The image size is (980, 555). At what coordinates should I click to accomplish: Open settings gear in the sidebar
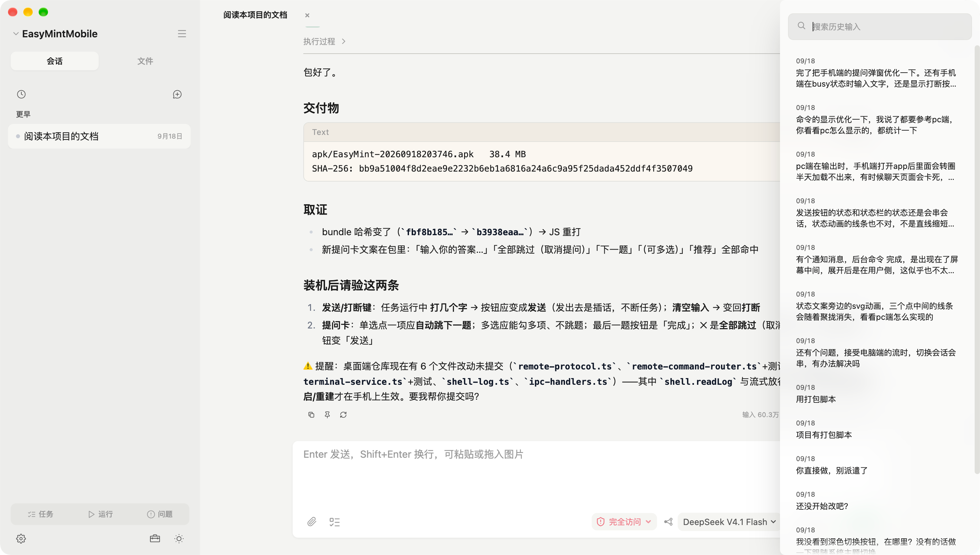point(21,538)
